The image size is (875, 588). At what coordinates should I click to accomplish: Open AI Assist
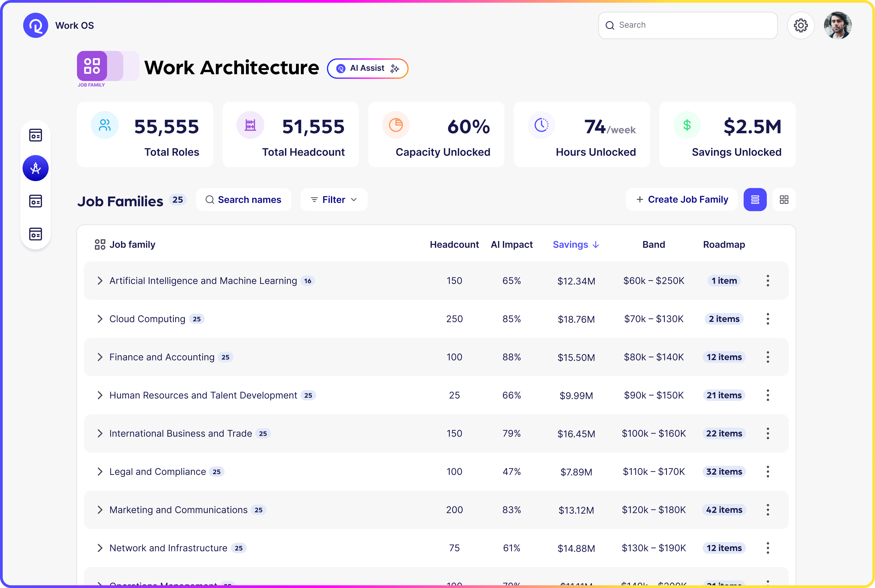point(367,68)
